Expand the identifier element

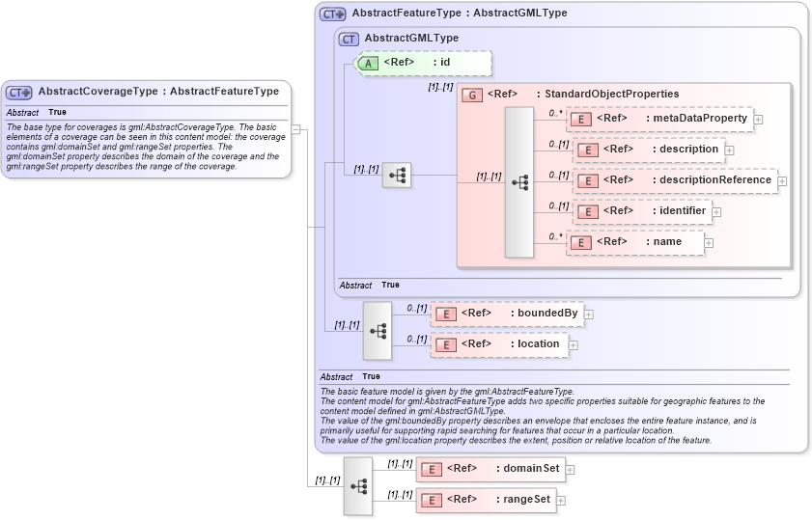[716, 212]
